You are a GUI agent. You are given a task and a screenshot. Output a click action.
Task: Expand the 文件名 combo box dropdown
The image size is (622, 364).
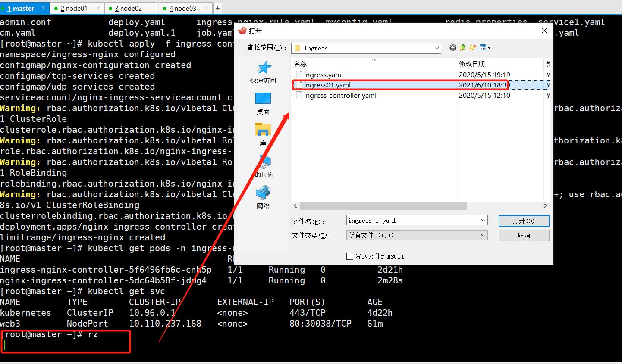pos(483,221)
